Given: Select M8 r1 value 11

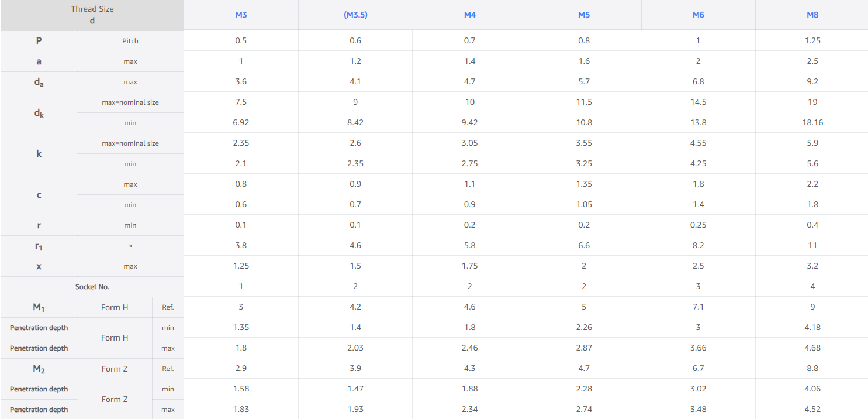Looking at the screenshot, I should coord(812,245).
